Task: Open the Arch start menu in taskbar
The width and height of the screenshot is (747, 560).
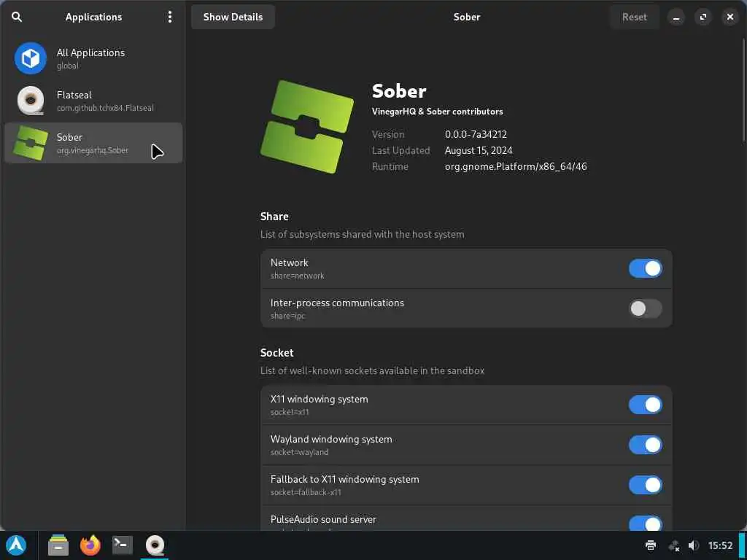Action: tap(17, 545)
